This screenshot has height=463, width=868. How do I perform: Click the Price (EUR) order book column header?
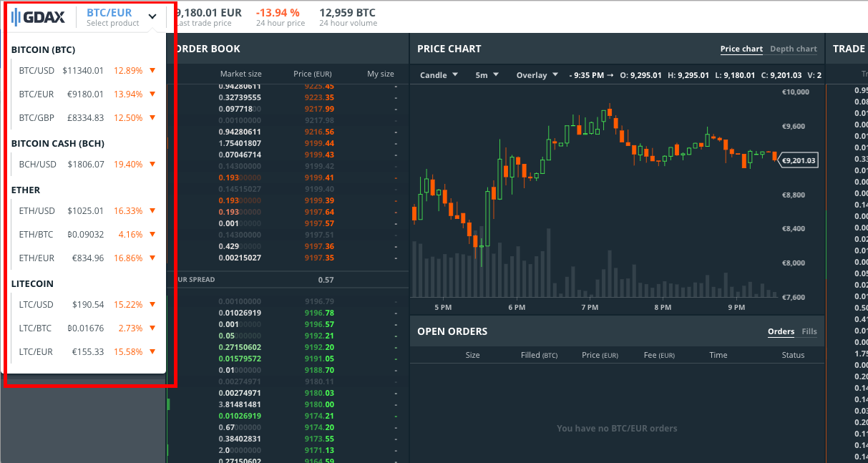[x=313, y=74]
